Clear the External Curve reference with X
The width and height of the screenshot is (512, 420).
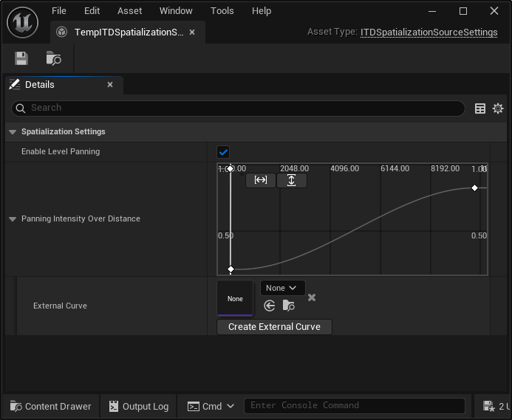tap(312, 297)
